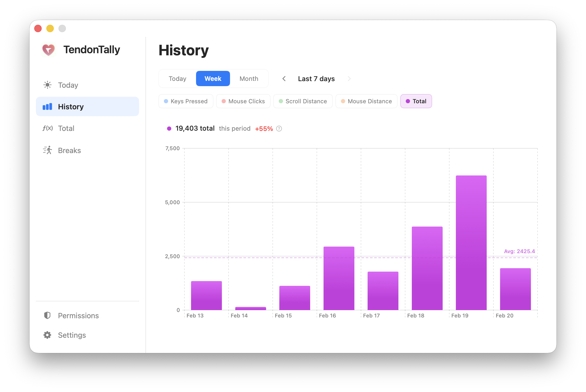Disable the Total metric filter

click(x=416, y=101)
